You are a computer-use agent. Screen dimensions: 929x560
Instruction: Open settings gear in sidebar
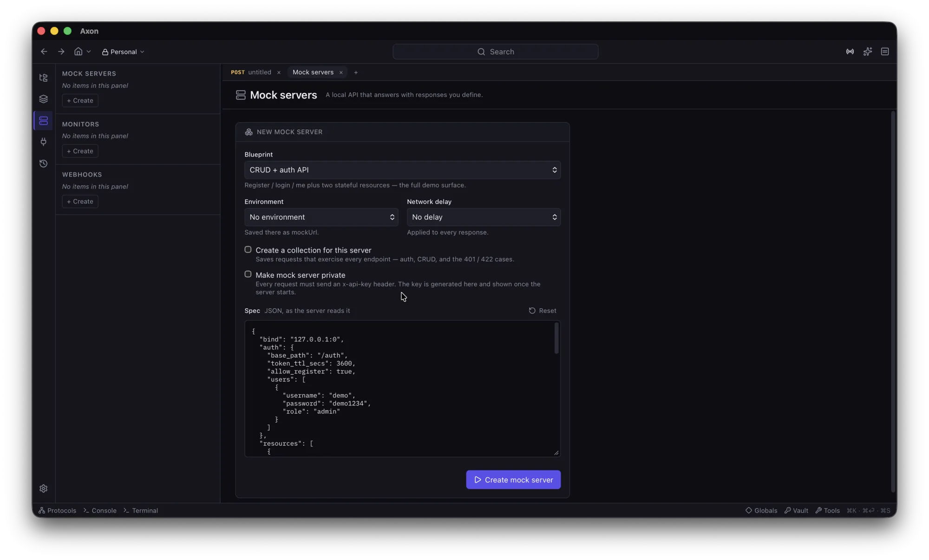[x=44, y=488]
